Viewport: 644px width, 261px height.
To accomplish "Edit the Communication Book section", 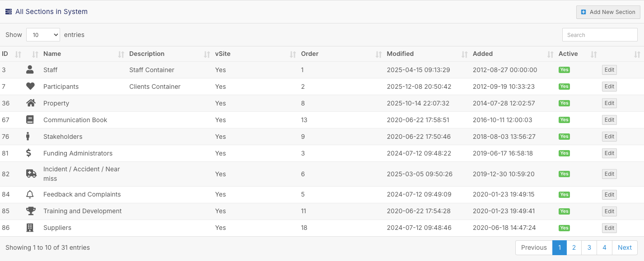I will pos(609,120).
